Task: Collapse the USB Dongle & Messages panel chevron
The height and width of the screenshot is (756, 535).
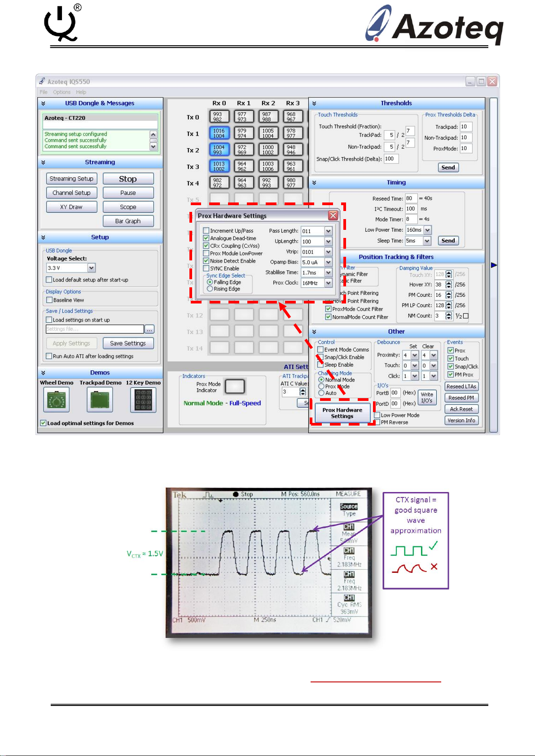Action: [44, 103]
